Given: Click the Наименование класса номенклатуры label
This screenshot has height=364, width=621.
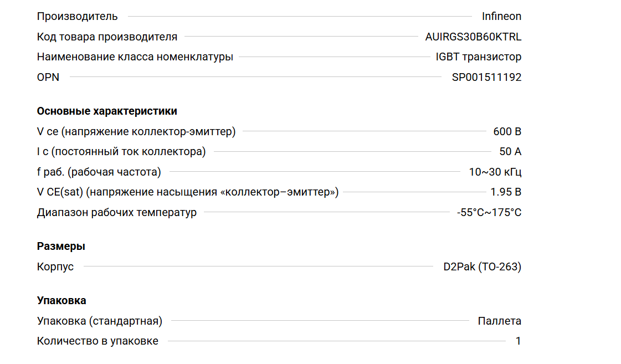Looking at the screenshot, I should 135,57.
